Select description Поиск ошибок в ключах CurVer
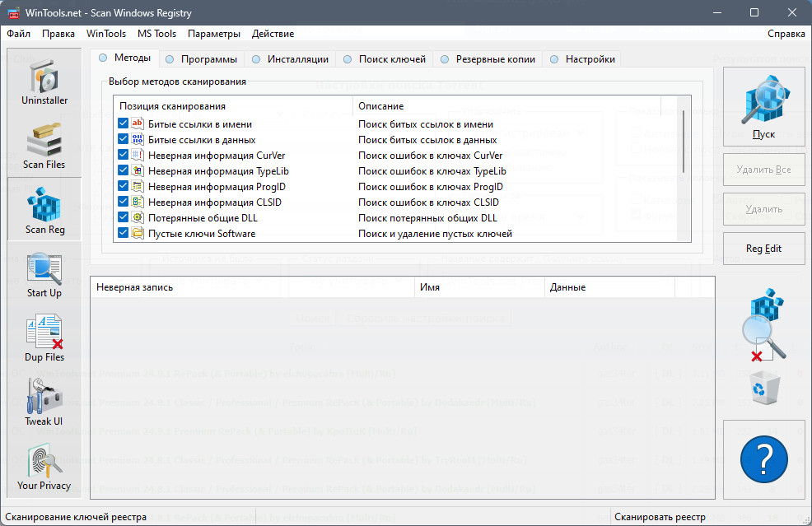This screenshot has width=812, height=526. click(x=431, y=156)
